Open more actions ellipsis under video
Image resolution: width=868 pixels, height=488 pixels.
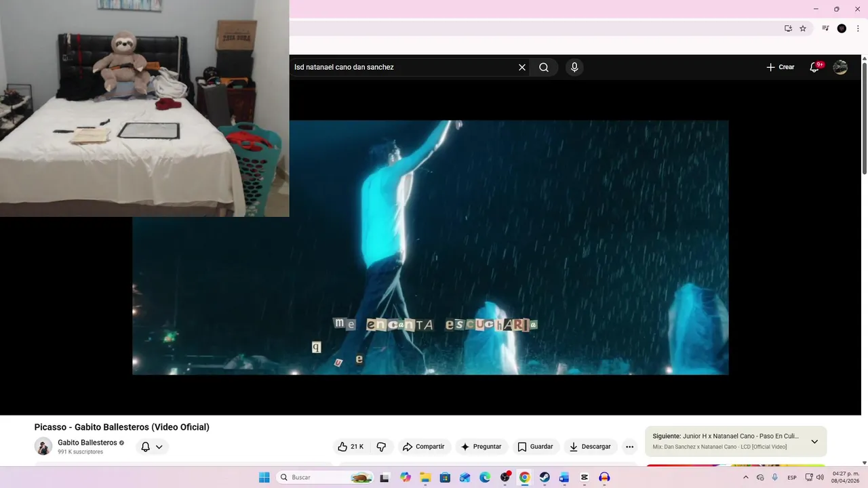[629, 447]
